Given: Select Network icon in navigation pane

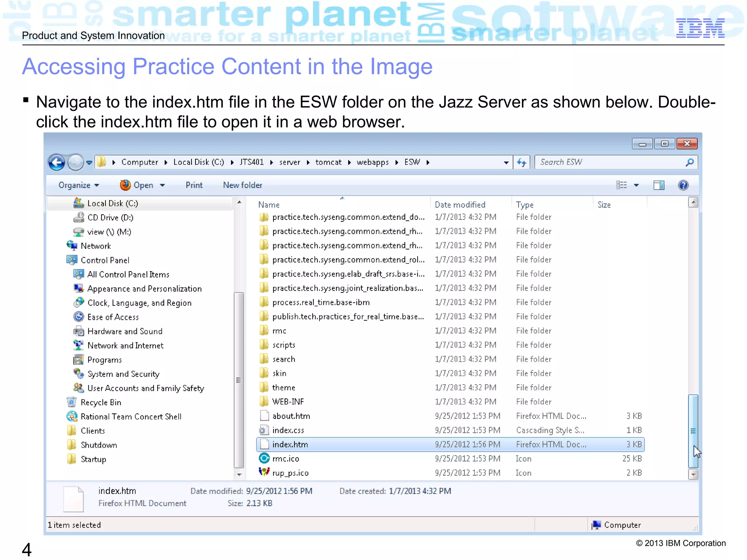Looking at the screenshot, I should [72, 246].
